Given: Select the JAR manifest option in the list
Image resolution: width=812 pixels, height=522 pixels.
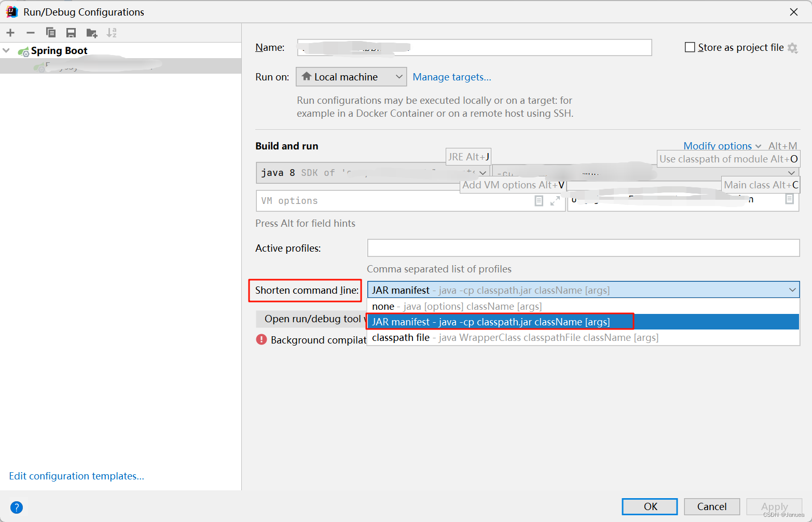Looking at the screenshot, I should (x=583, y=322).
